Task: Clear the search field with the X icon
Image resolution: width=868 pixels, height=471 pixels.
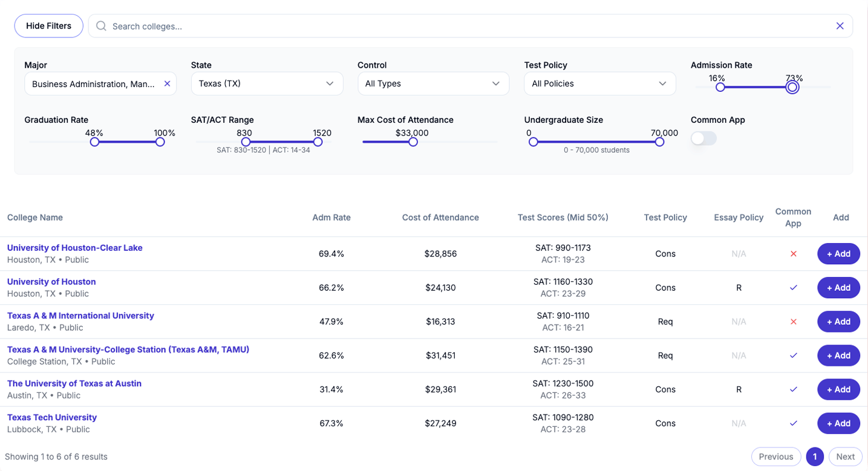Action: coord(840,26)
